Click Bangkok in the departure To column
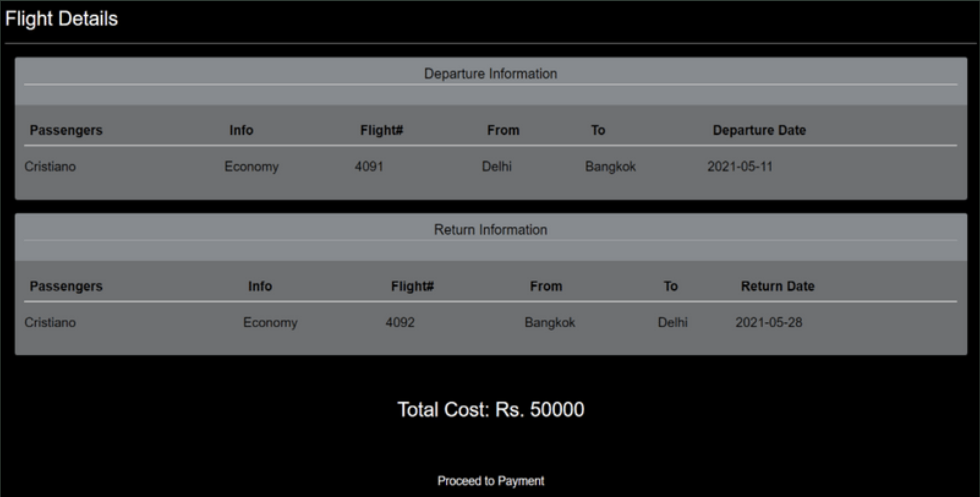The image size is (980, 497). tap(610, 166)
